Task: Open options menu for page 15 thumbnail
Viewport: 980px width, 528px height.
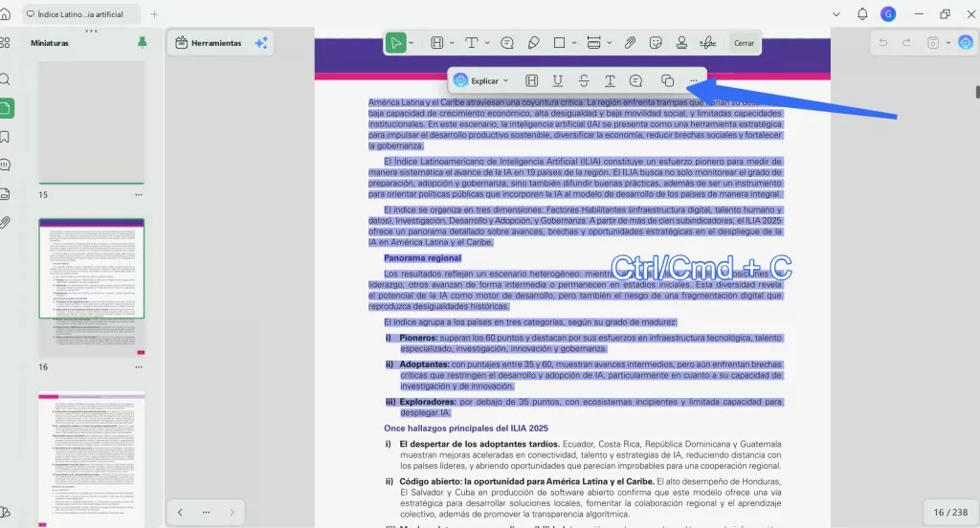Action: coord(139,195)
